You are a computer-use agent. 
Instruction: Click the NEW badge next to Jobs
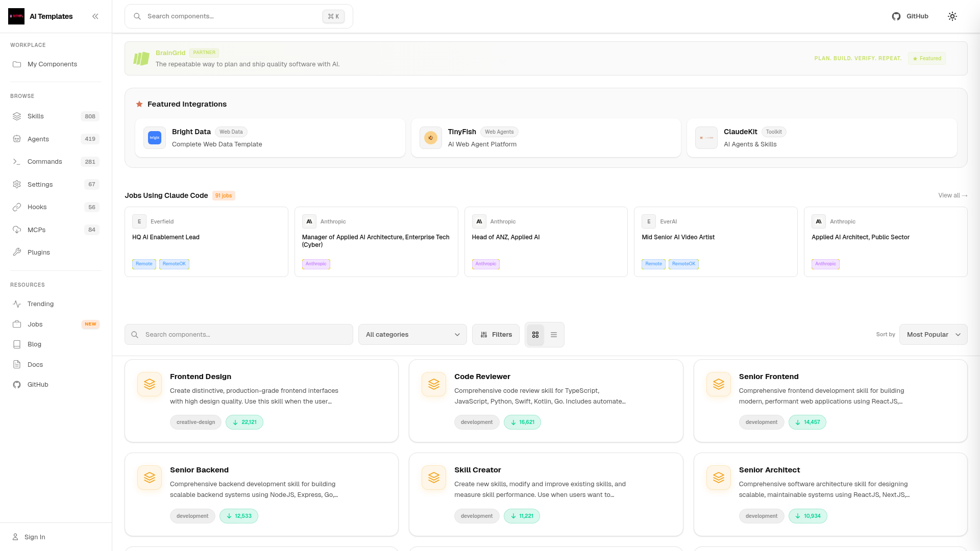(x=90, y=324)
